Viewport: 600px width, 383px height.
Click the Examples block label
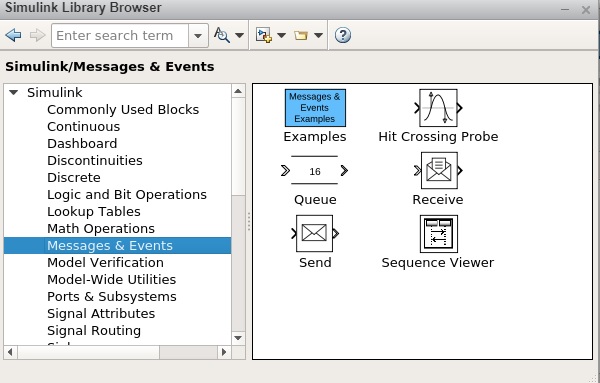[315, 137]
